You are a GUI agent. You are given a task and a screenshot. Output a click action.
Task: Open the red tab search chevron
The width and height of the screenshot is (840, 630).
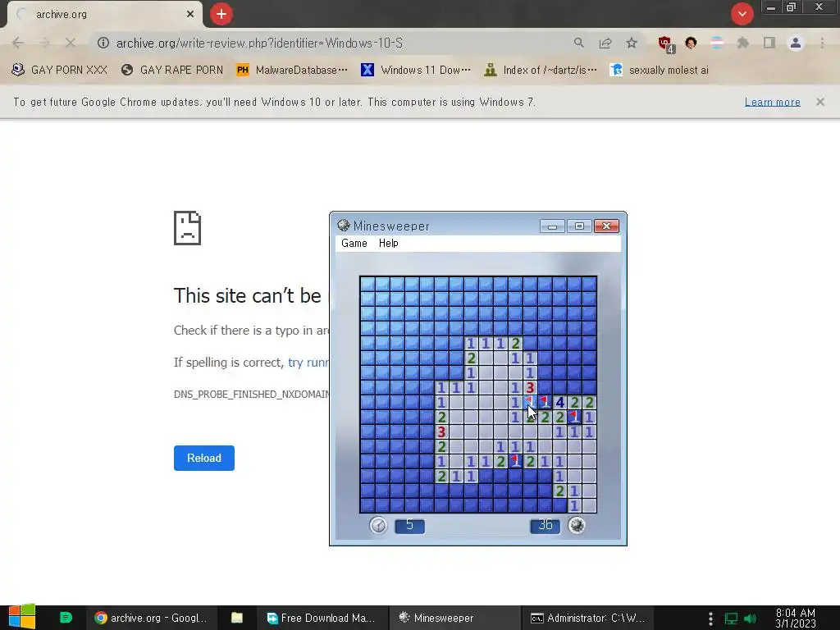coord(742,14)
